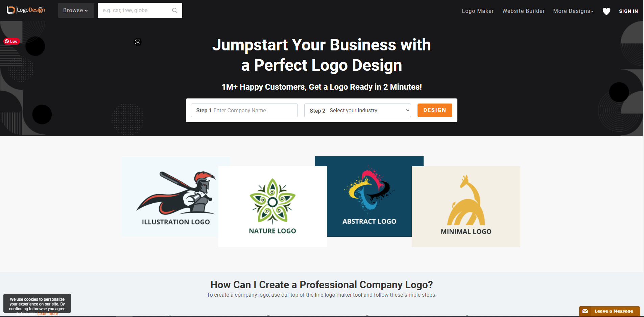Screen dimensions: 644x317
Task: Click the visual search lens icon
Action: coord(138,42)
